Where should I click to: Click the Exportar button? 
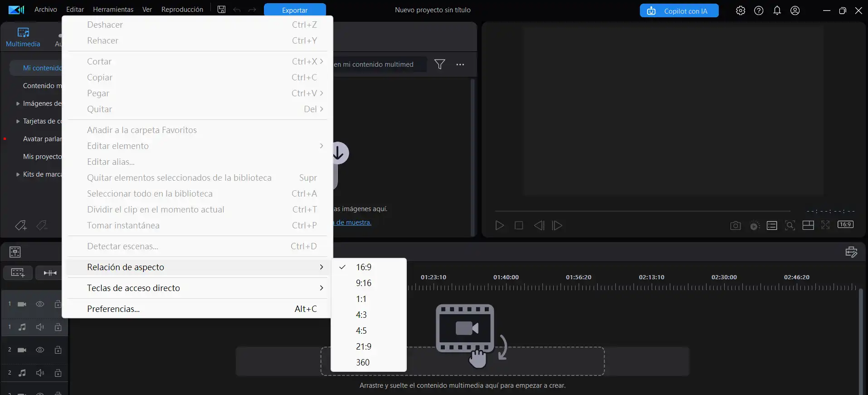pyautogui.click(x=295, y=10)
